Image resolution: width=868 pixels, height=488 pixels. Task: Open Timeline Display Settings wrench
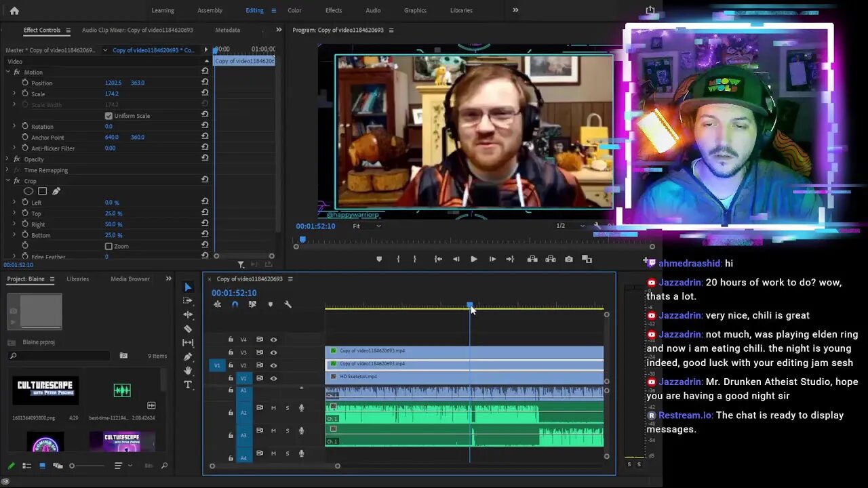pyautogui.click(x=288, y=304)
